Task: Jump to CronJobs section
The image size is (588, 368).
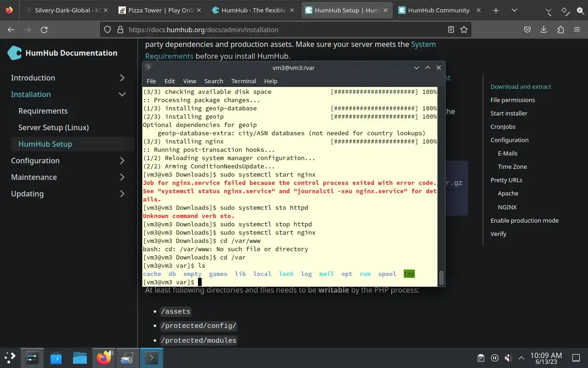Action: 503,126
